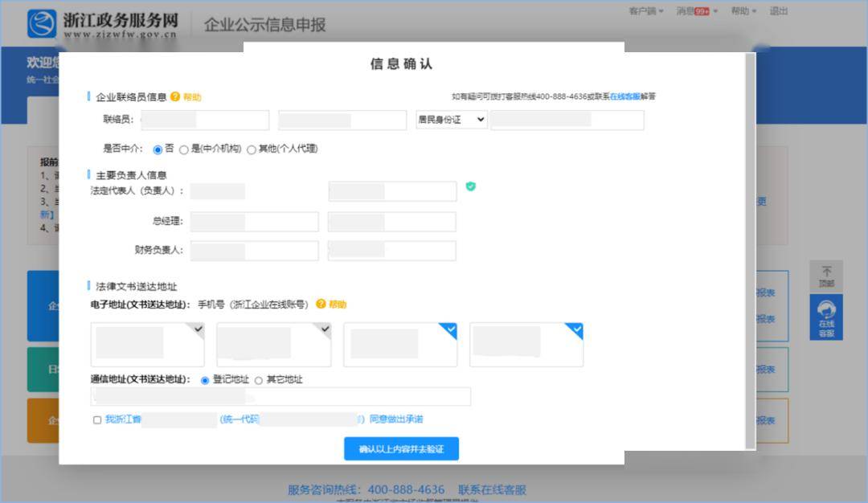Click the dialog's vertical scrollbar

click(x=751, y=251)
